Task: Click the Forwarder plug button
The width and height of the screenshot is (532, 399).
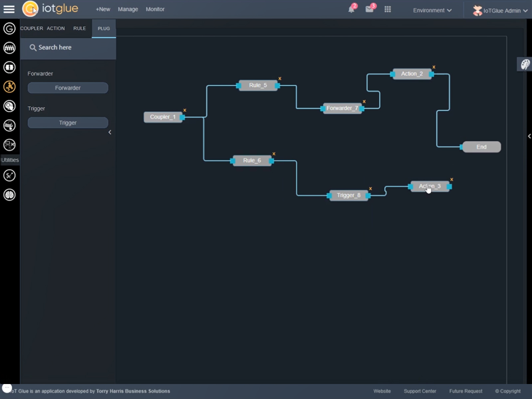Action: pos(68,88)
